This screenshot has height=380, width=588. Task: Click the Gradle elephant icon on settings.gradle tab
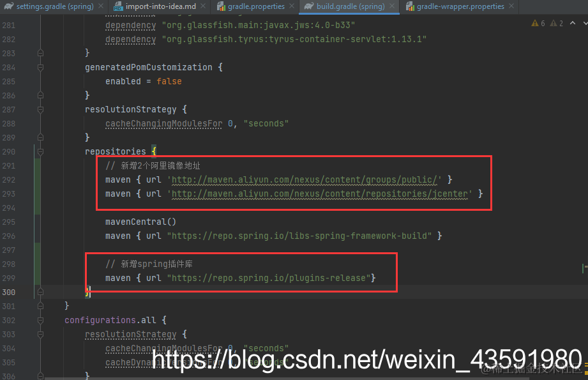click(9, 6)
